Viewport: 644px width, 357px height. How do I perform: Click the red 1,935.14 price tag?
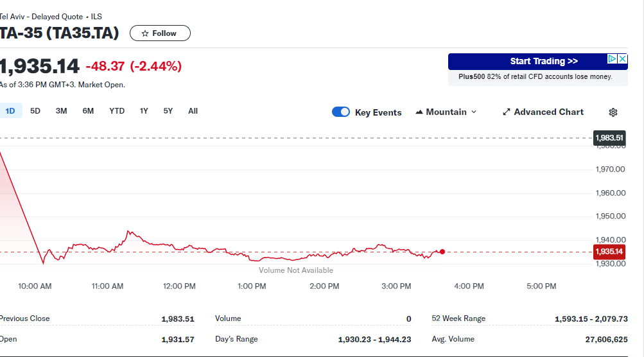[609, 252]
